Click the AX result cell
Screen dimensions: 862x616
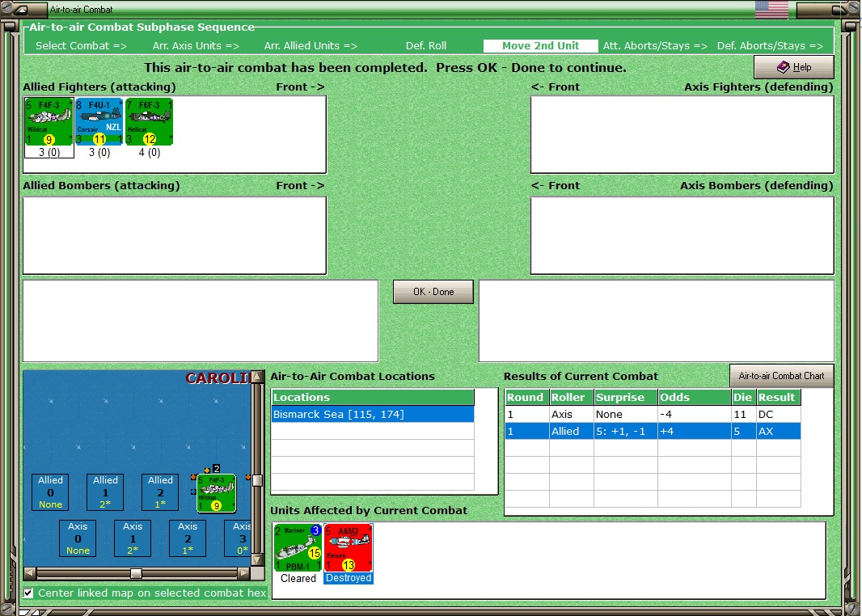[778, 432]
